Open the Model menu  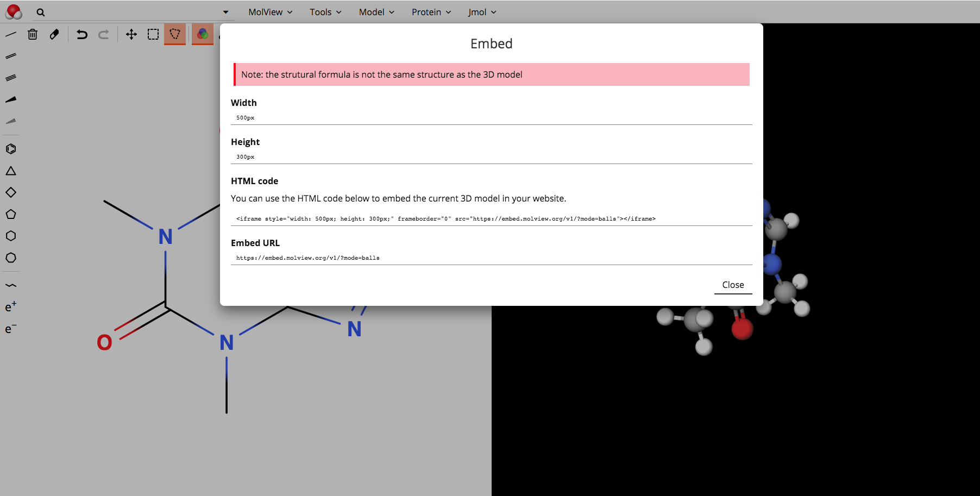(x=376, y=12)
